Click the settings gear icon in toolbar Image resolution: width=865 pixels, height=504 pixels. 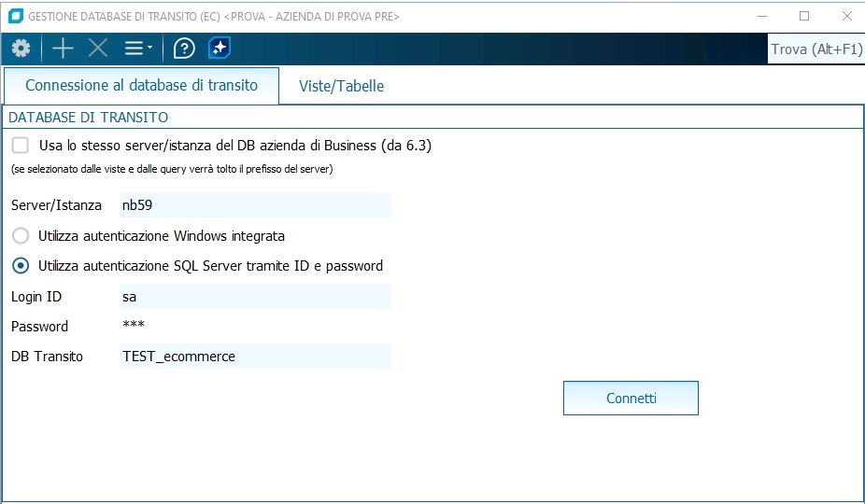coord(21,49)
